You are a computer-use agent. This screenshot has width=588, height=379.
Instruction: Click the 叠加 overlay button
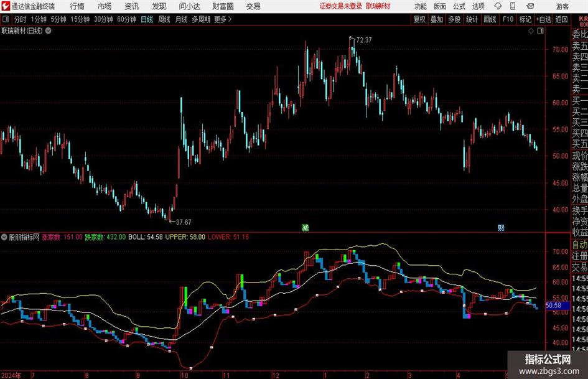[437, 19]
